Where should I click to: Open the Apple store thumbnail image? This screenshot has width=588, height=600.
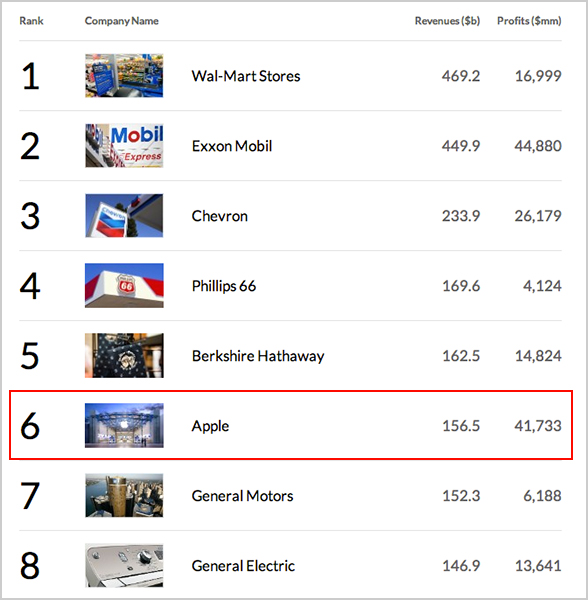[124, 426]
